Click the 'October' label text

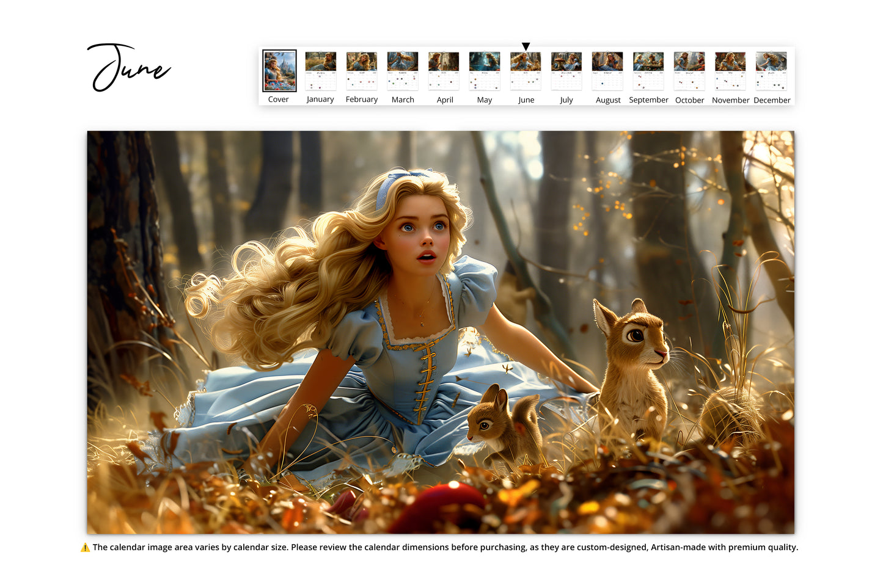tap(689, 100)
